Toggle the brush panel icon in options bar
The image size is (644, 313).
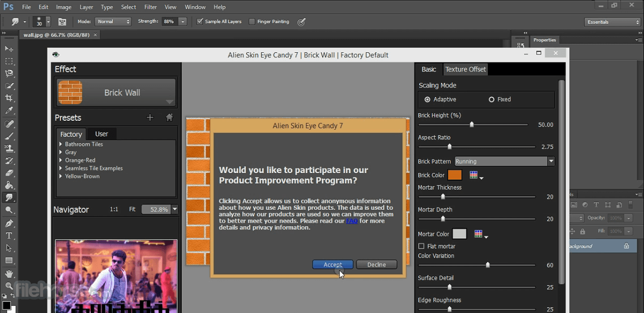[x=62, y=21]
